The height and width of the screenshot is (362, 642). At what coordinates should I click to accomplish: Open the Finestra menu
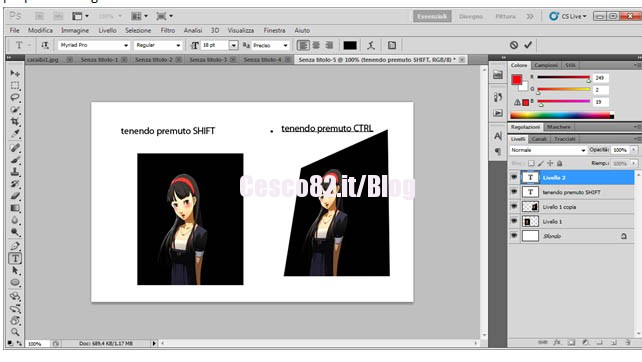pos(274,30)
